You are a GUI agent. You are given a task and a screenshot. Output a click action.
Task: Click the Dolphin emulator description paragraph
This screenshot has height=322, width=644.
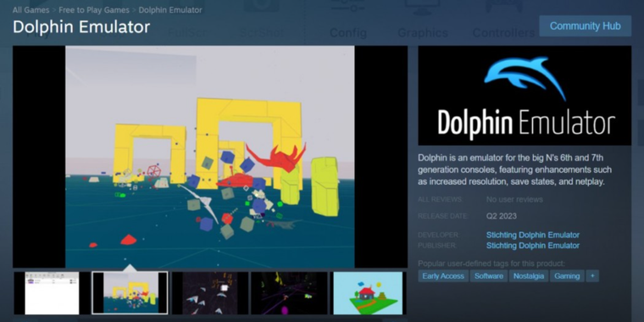[515, 169]
